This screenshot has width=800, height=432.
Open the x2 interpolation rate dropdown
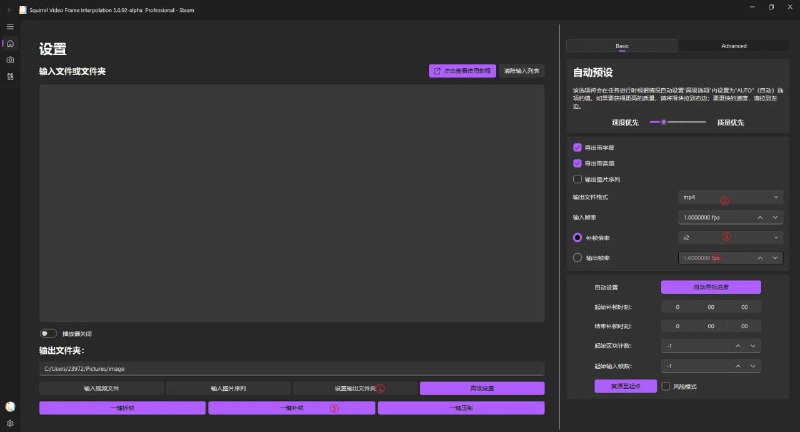click(x=729, y=238)
